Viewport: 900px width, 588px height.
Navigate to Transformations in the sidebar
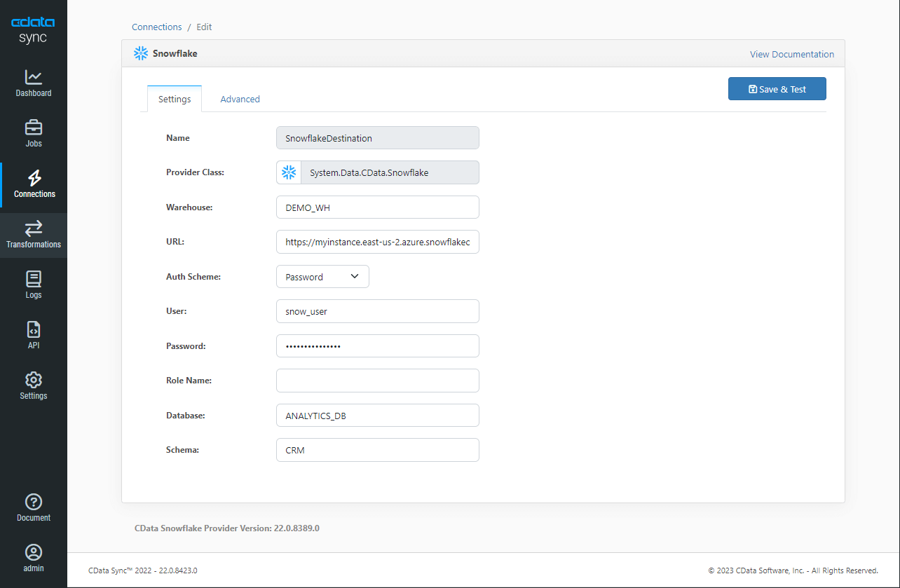(x=33, y=235)
